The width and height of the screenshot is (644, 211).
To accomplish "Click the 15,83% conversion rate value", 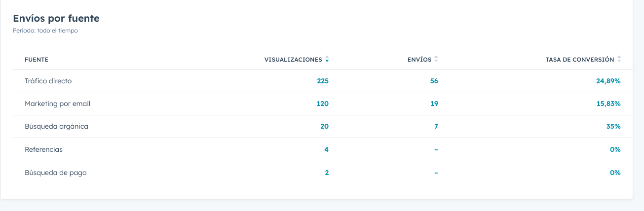I will [608, 104].
